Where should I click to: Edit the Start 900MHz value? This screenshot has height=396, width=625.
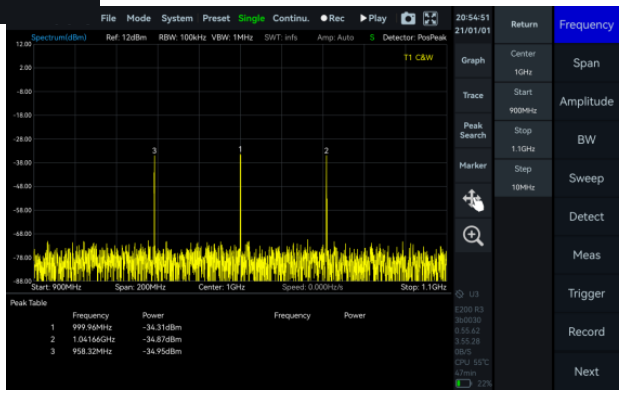coord(523,101)
